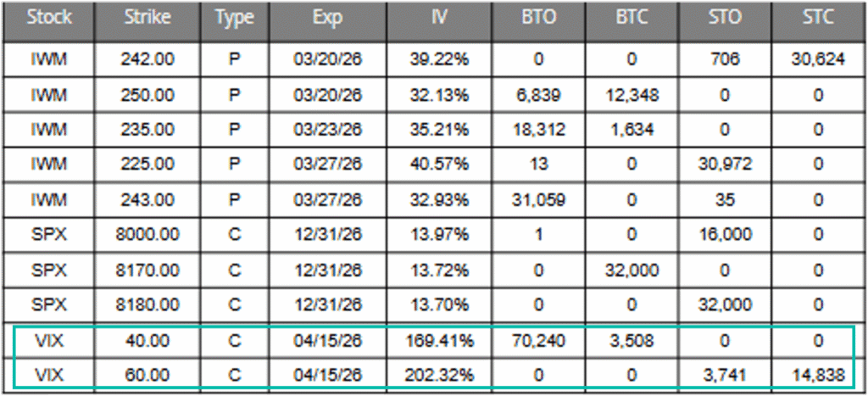Click the STO column header

coord(726,18)
